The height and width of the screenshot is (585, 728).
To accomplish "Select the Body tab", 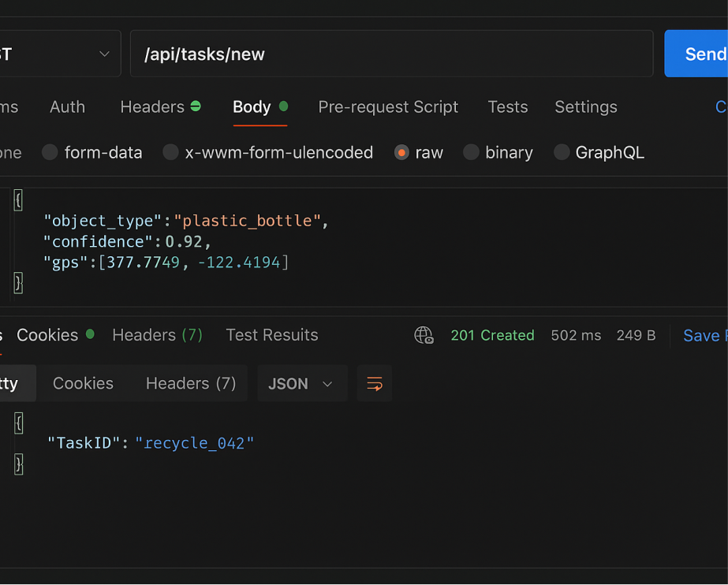I will 252,107.
